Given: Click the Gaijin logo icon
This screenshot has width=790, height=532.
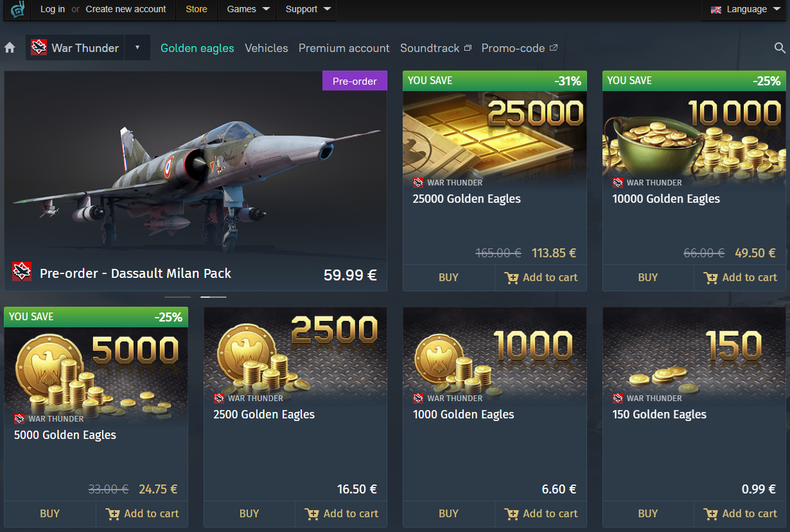Looking at the screenshot, I should pos(17,10).
